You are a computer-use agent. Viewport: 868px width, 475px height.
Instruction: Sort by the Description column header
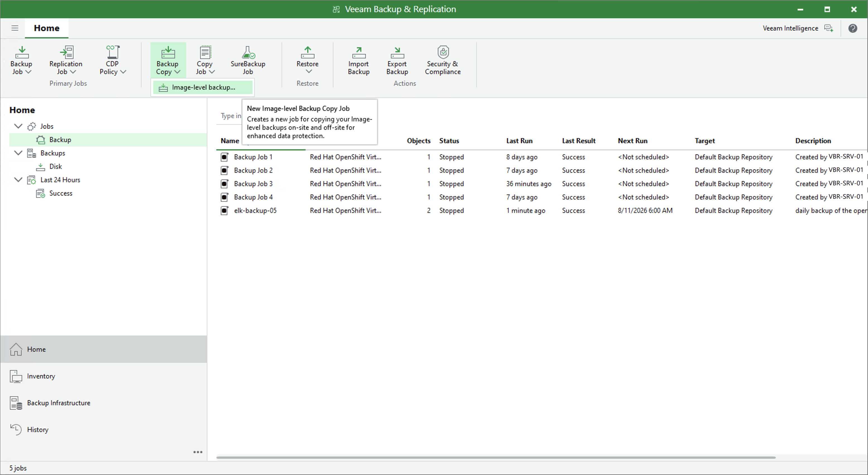click(x=813, y=141)
